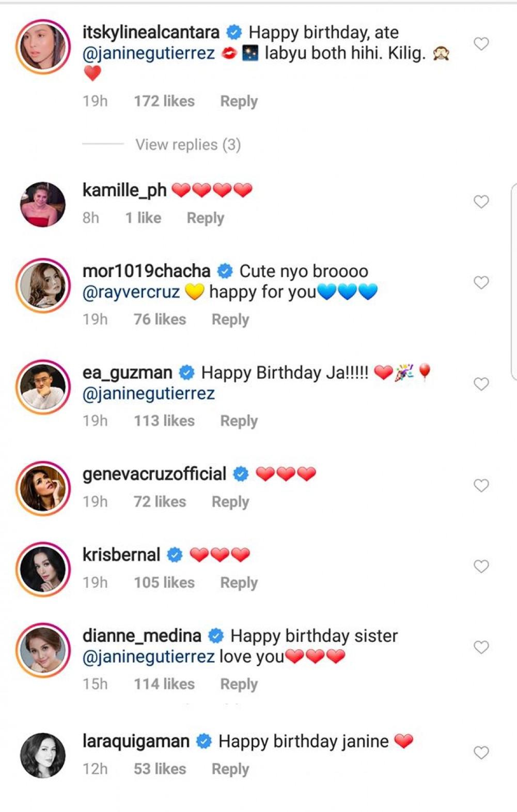Expand View replies (3) under the first comment
Screen dimensions: 517x812
188,145
